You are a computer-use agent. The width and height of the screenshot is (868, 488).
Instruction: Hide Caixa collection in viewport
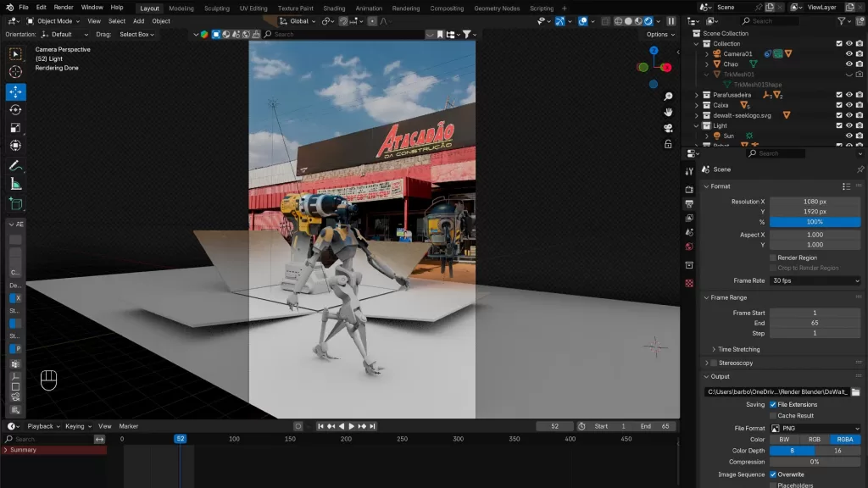849,105
